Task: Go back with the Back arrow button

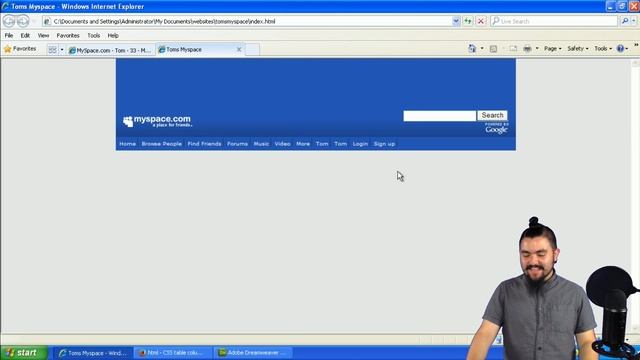Action: point(9,21)
